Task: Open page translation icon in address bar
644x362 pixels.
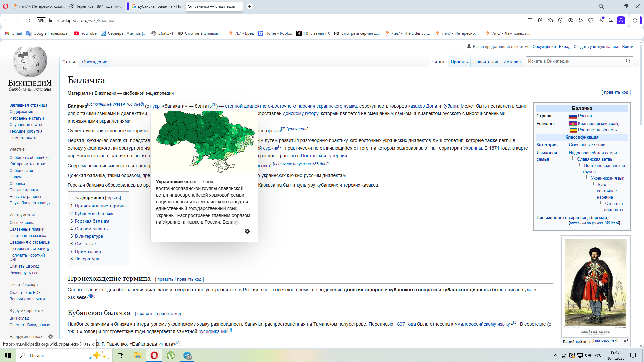Action: (x=571, y=20)
